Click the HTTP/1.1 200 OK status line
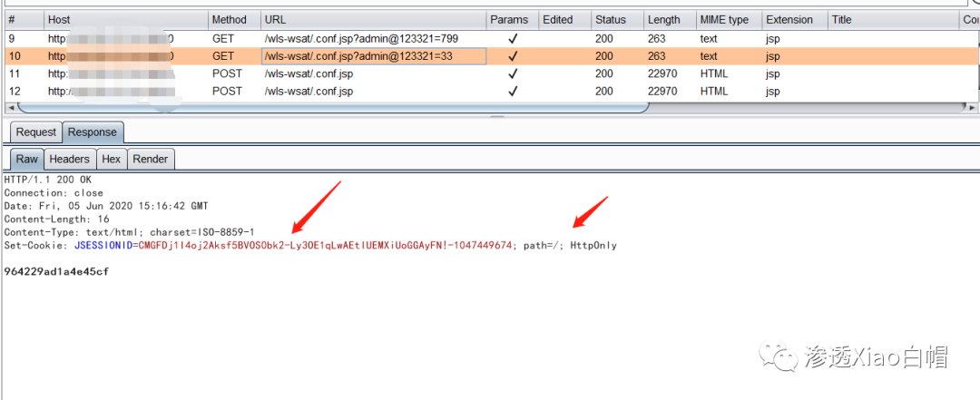Screen dimensions: 980x400 tap(47, 180)
